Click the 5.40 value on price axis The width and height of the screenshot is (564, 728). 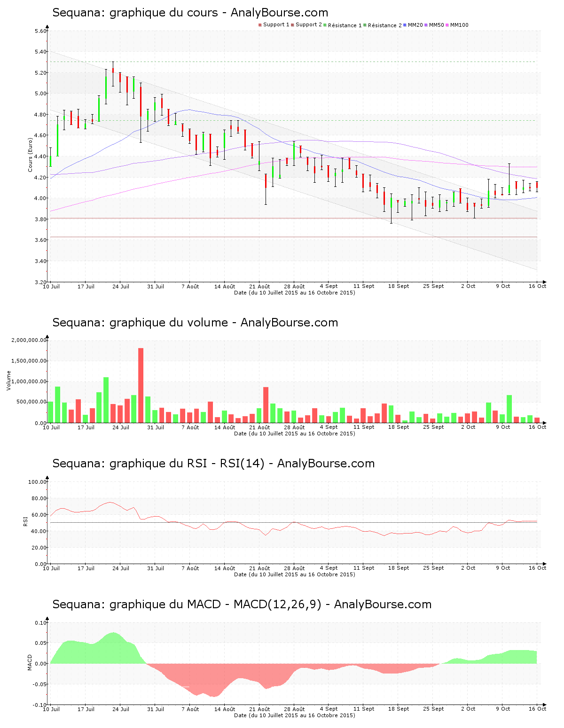[40, 52]
